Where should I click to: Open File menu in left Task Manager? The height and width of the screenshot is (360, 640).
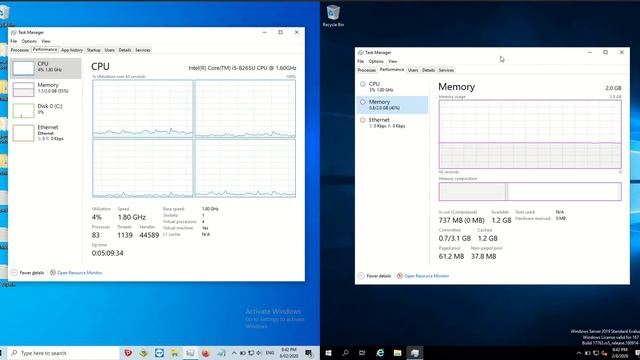coord(13,41)
